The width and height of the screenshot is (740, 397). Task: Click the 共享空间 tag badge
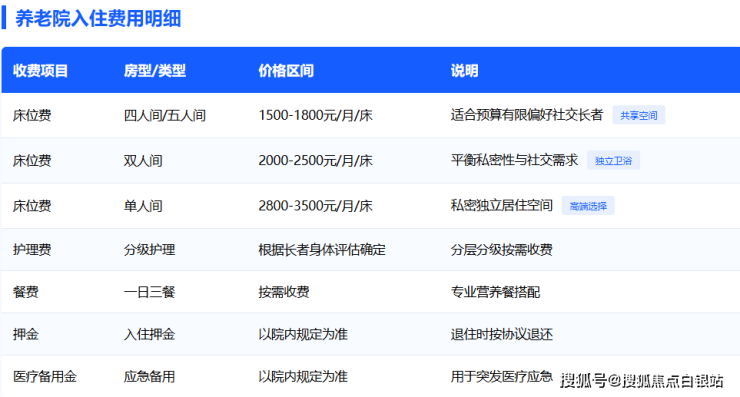point(639,115)
